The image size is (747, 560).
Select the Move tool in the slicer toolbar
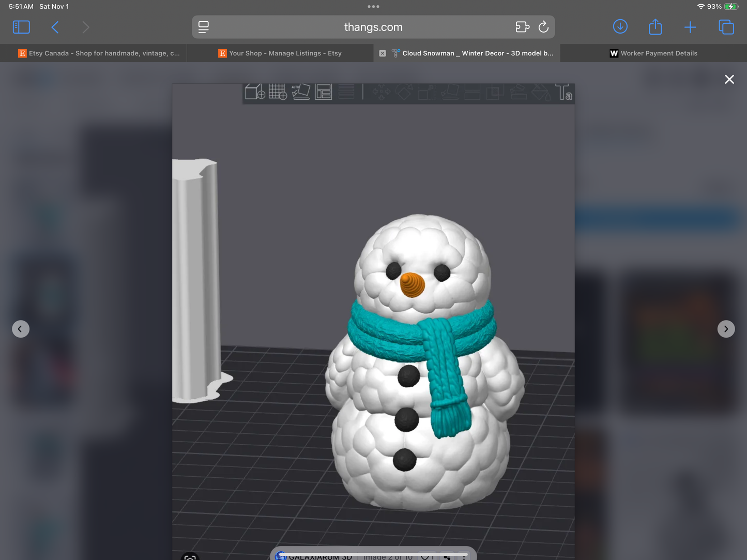point(383,92)
